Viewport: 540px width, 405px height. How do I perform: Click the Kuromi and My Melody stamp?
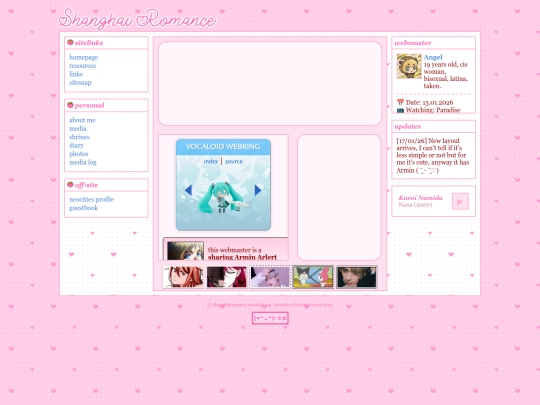[313, 277]
